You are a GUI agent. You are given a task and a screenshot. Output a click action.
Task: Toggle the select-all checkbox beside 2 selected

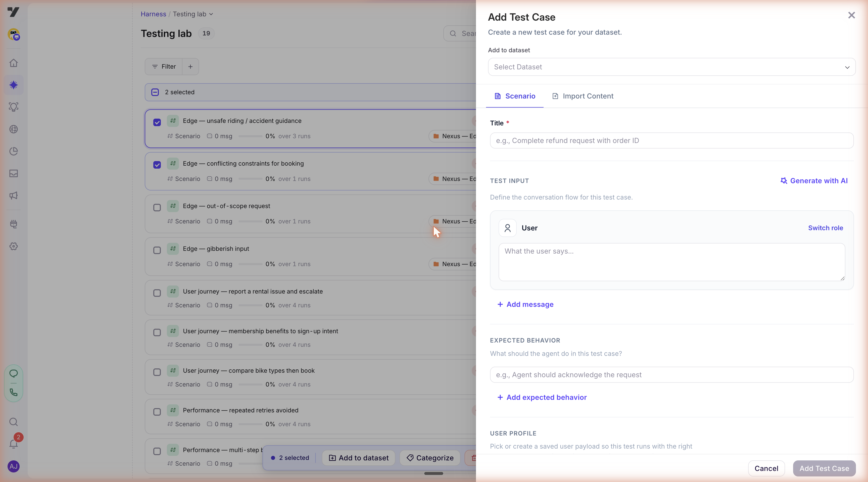pyautogui.click(x=155, y=92)
